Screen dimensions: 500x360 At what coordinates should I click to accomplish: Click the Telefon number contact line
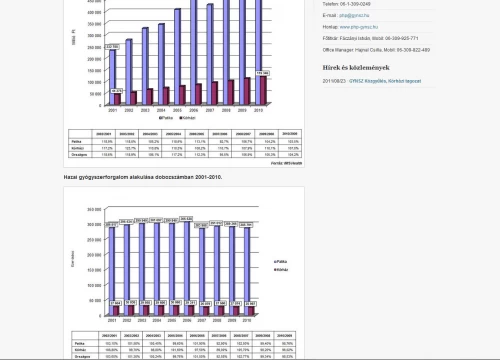tap(346, 4)
